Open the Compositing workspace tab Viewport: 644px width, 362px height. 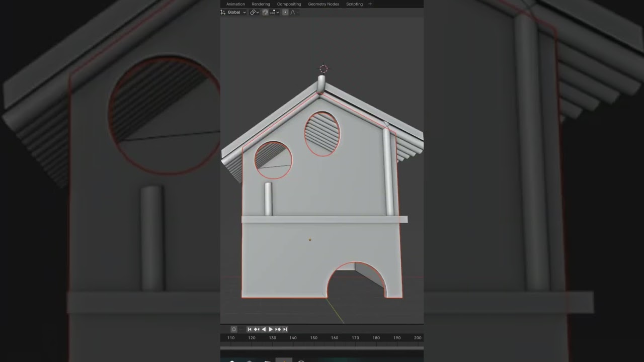pyautogui.click(x=289, y=4)
